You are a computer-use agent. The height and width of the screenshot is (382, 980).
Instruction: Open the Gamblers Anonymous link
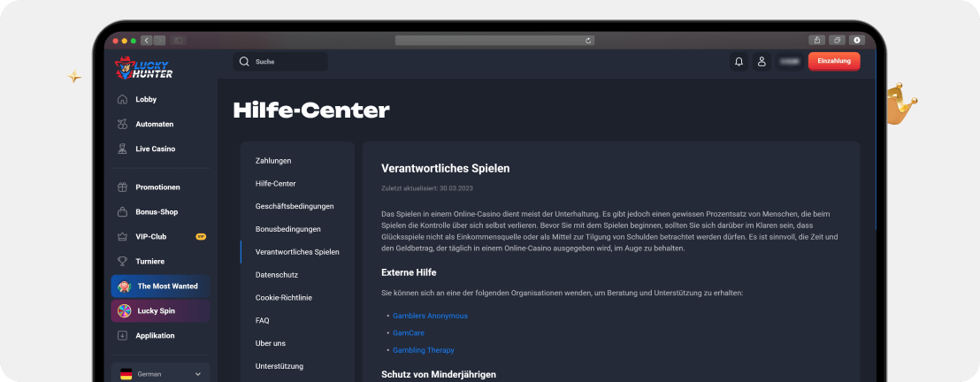tap(430, 316)
